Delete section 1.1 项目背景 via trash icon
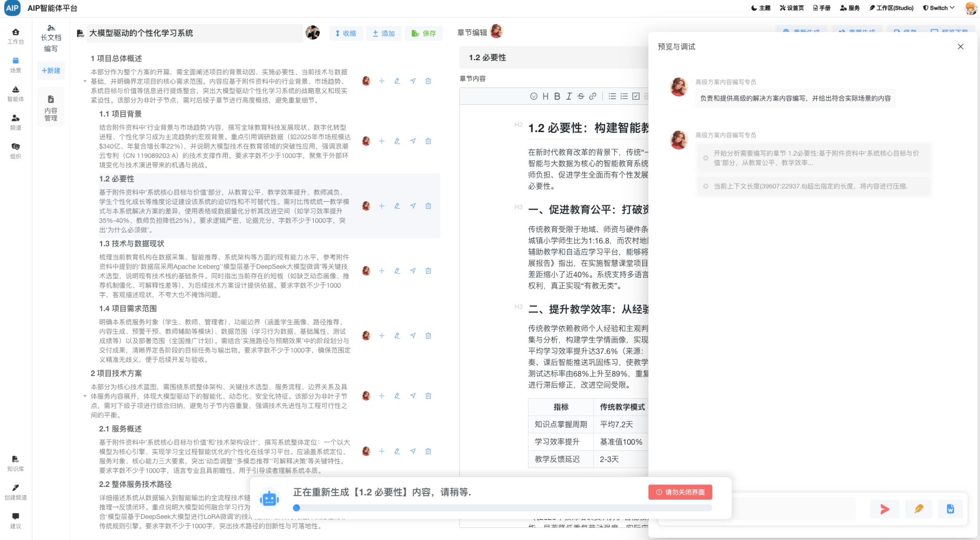Viewport: 980px width, 540px height. (x=428, y=141)
